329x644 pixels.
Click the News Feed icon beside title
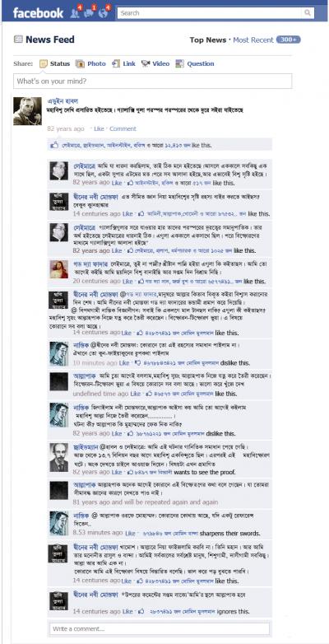(18, 40)
